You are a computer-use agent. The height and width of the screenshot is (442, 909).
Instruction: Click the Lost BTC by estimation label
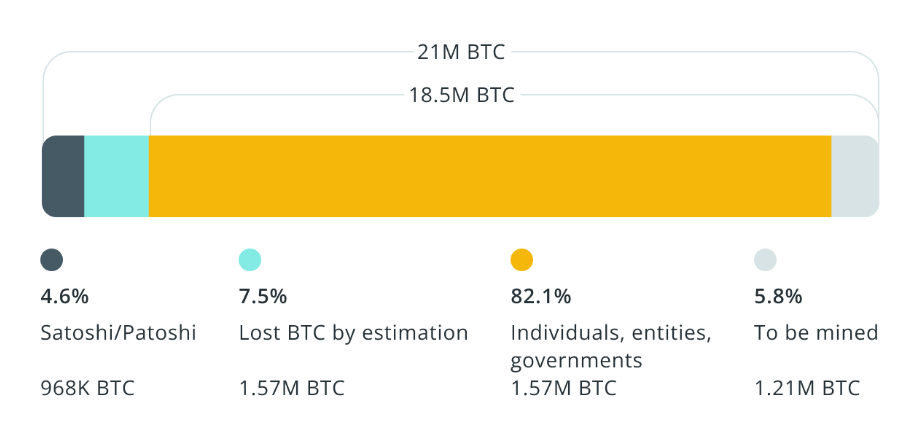pyautogui.click(x=354, y=333)
